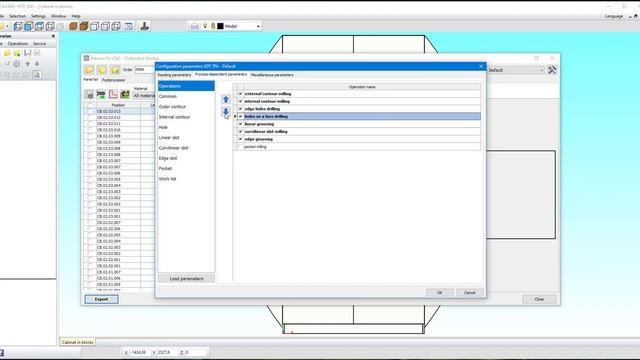Open the Selection menu
This screenshot has width=640, height=360.
[x=17, y=16]
